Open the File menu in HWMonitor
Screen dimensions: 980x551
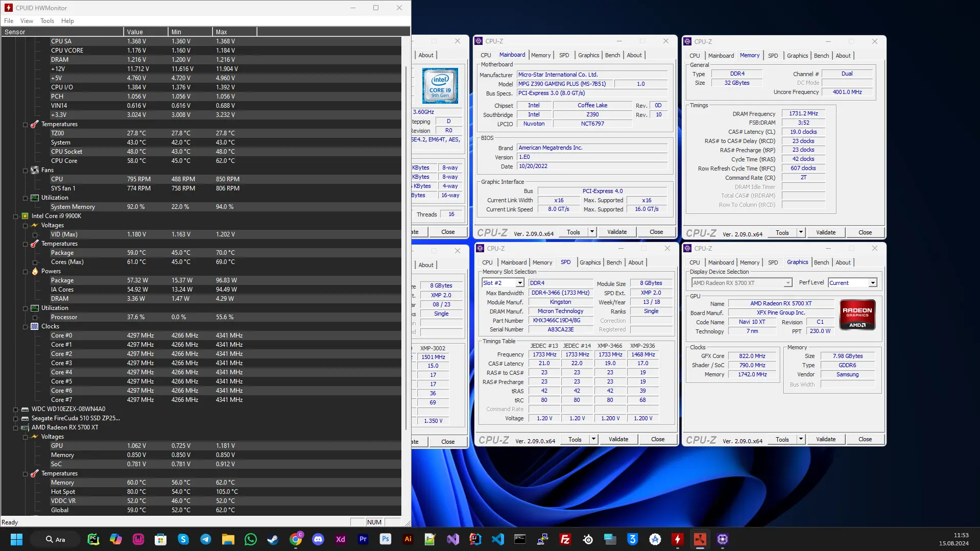tap(9, 21)
